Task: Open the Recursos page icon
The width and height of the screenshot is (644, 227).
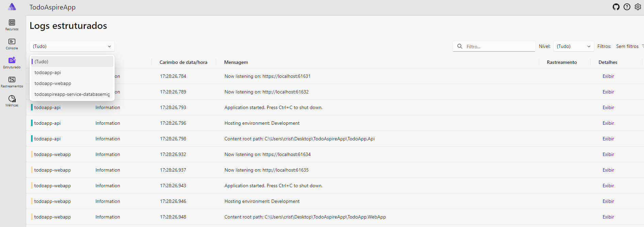Action: (x=12, y=23)
